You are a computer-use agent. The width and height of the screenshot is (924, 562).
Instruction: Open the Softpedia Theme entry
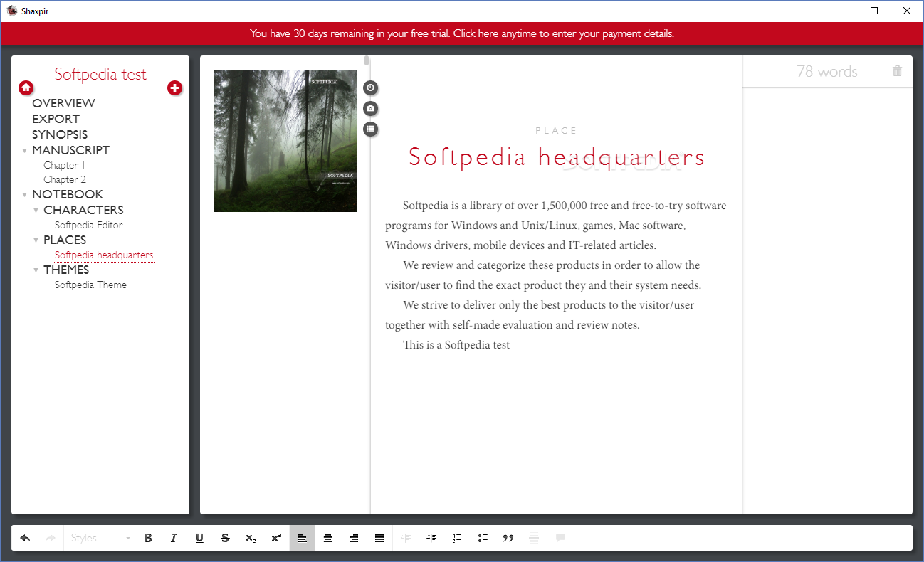coord(90,285)
